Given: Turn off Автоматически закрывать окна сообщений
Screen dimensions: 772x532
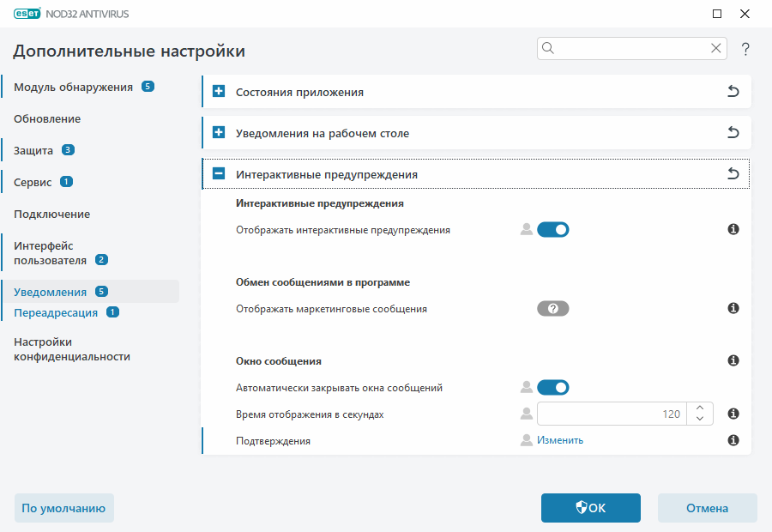Looking at the screenshot, I should 553,387.
